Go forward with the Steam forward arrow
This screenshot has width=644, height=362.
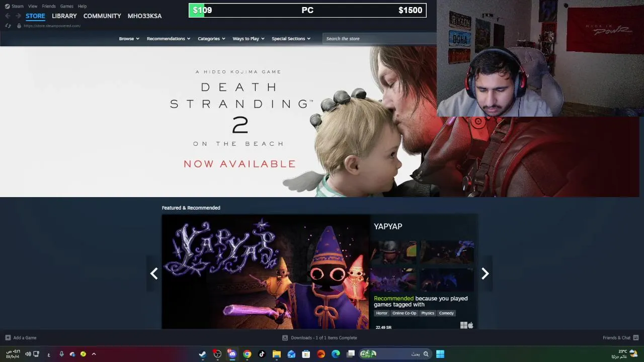click(18, 16)
